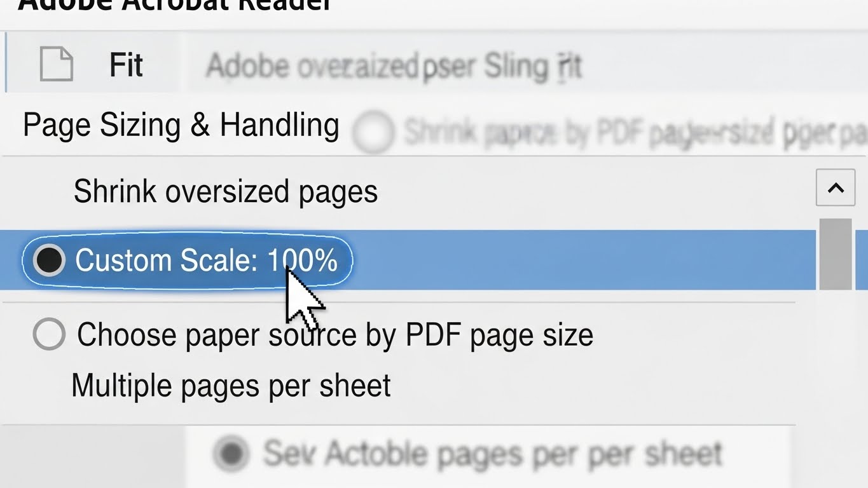This screenshot has width=868, height=488.
Task: Click the scroll-up chevron arrow button
Action: pos(835,188)
